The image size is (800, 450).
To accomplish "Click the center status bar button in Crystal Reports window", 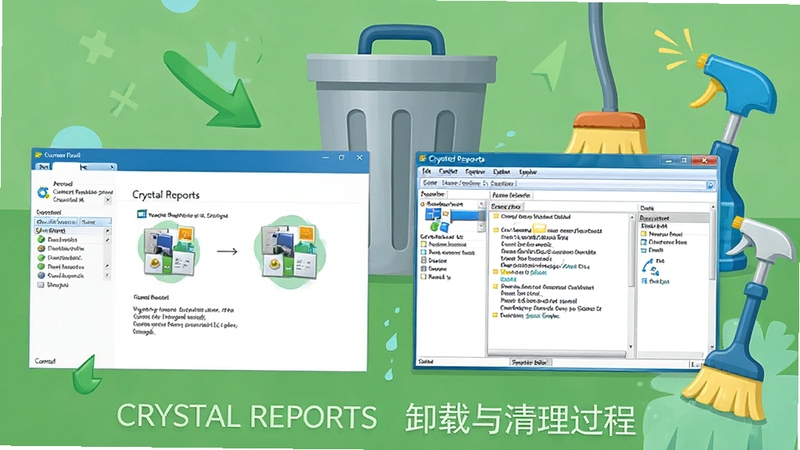I will [x=529, y=362].
